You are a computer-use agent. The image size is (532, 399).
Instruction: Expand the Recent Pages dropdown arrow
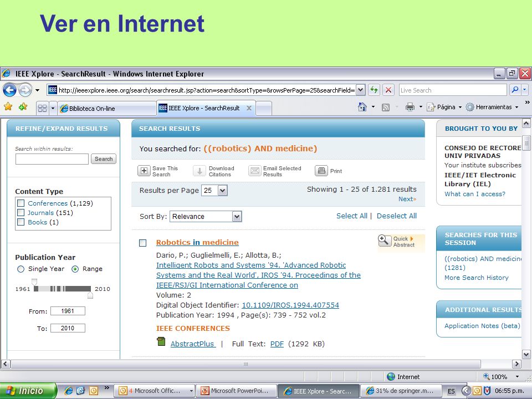click(37, 90)
